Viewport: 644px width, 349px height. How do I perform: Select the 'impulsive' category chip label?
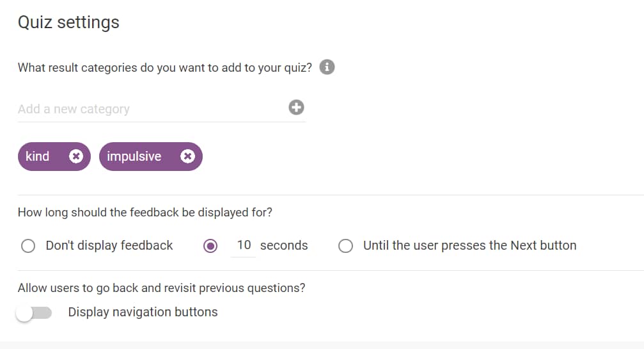(x=134, y=156)
